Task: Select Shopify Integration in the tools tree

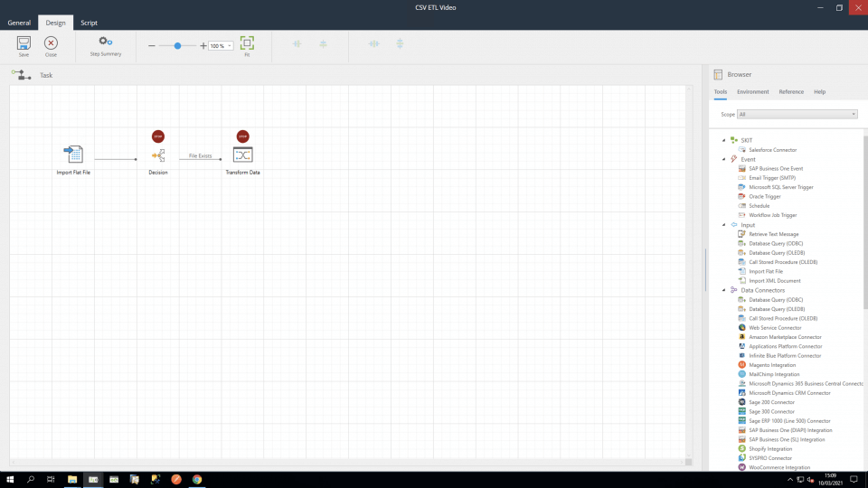Action: pyautogui.click(x=769, y=448)
